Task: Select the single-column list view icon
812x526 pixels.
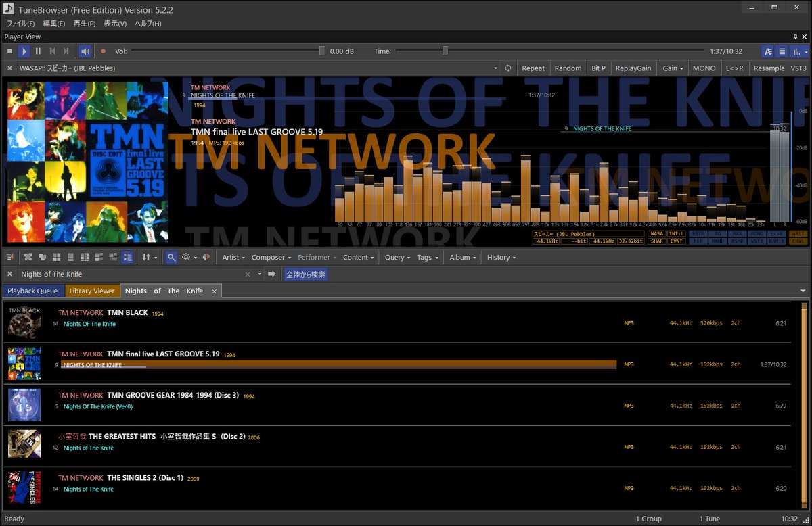Action: click(71, 258)
